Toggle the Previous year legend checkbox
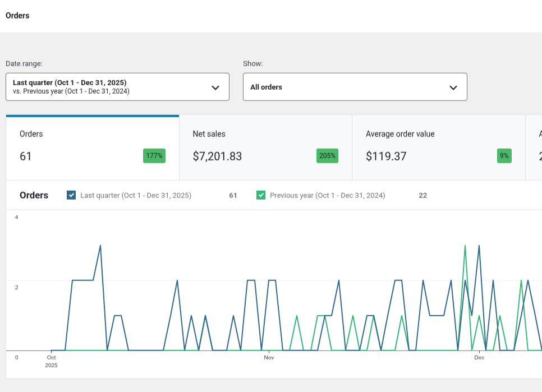Viewport: 542px width, 392px height. pos(261,195)
